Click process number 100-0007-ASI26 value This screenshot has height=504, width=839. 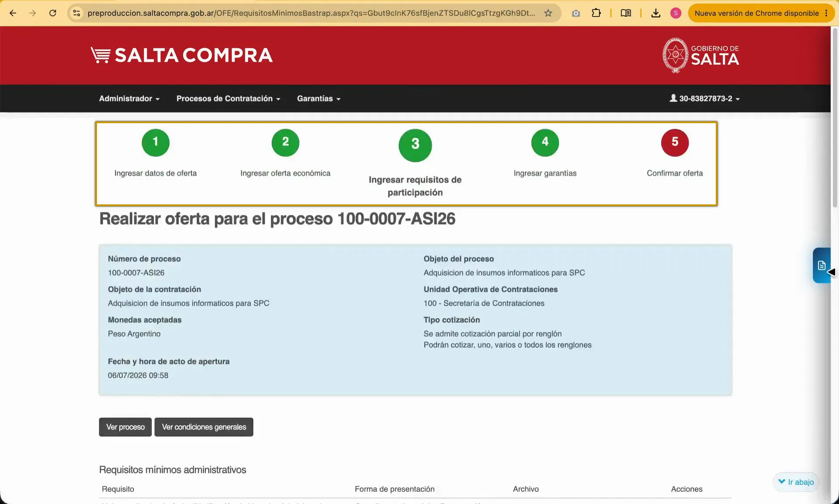click(136, 273)
